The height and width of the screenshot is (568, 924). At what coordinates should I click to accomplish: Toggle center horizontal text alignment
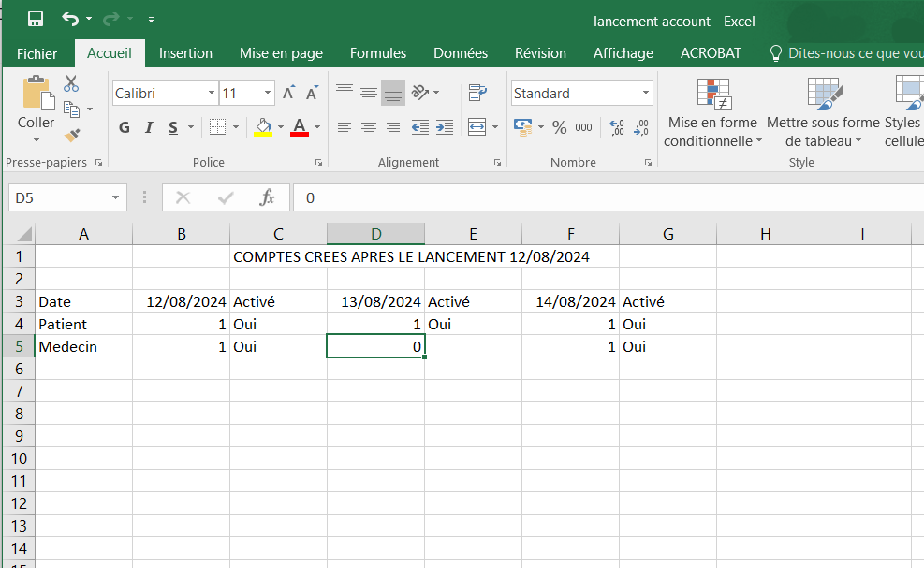click(369, 127)
